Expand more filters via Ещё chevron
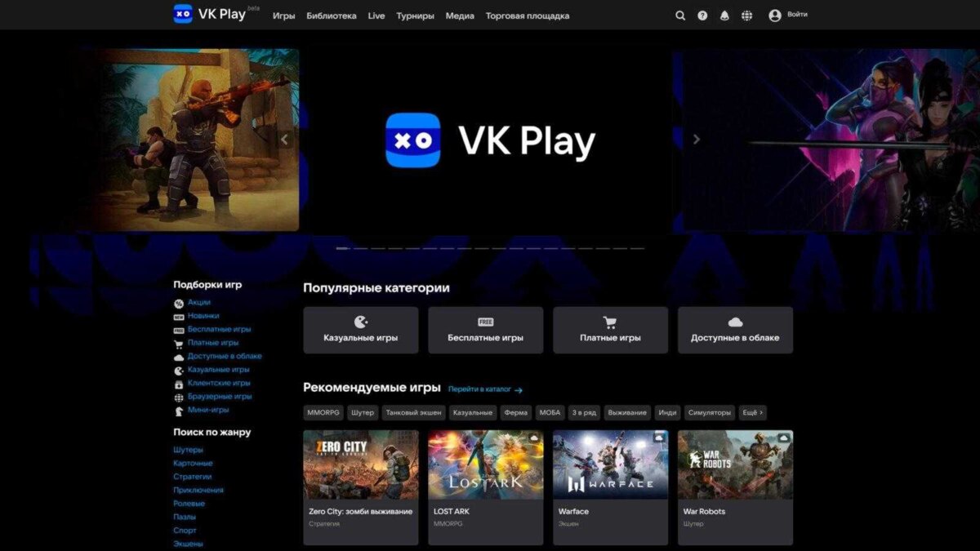The width and height of the screenshot is (980, 551). (x=751, y=412)
